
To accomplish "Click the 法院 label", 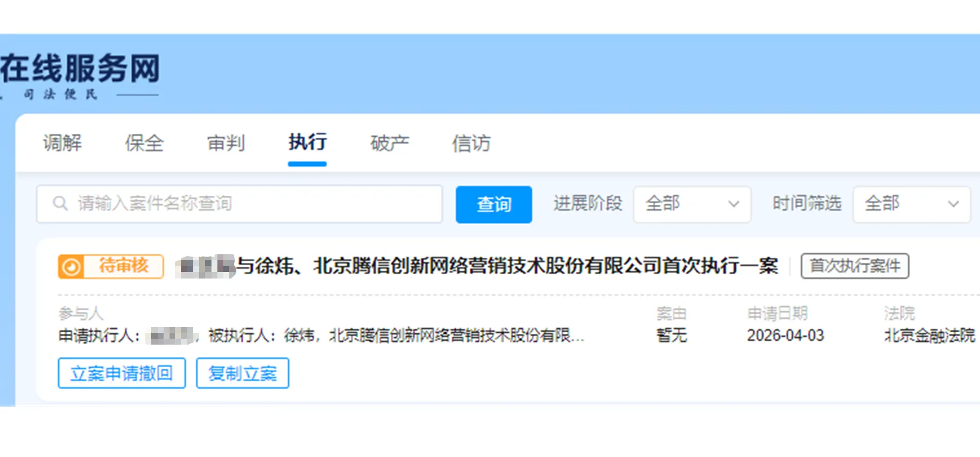I will (x=899, y=313).
